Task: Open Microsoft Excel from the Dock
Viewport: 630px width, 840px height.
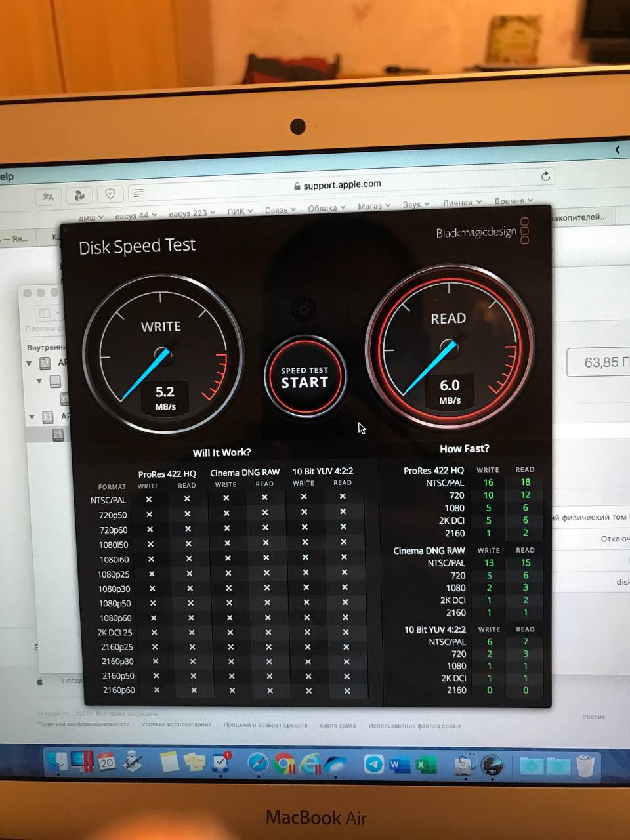Action: [426, 765]
